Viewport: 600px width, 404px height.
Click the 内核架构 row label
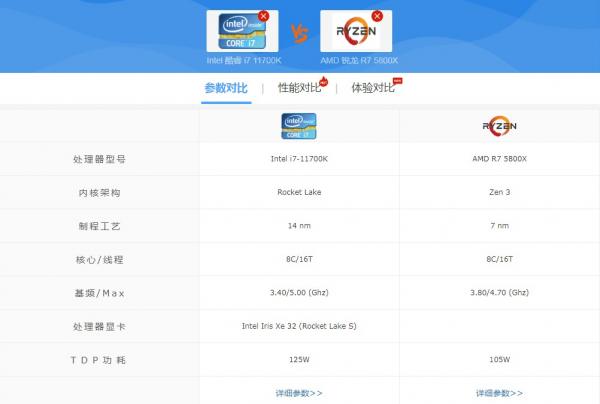point(99,193)
